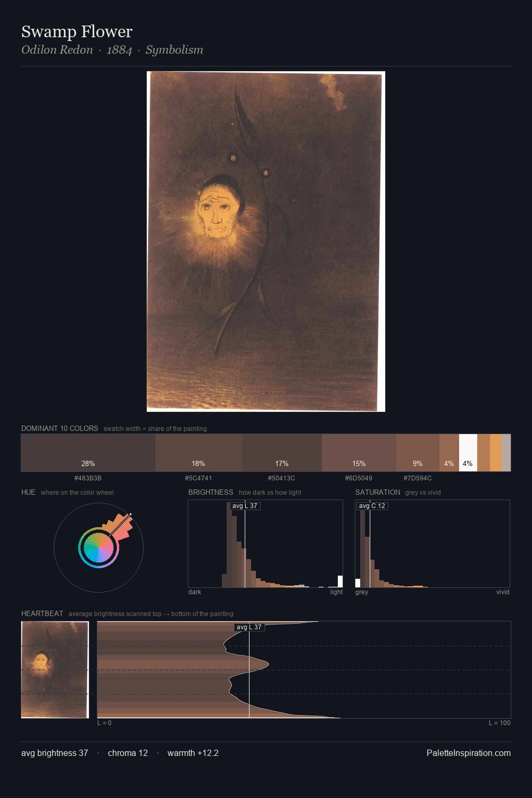
Task: Click the L = 100 axis label
Action: [x=500, y=723]
